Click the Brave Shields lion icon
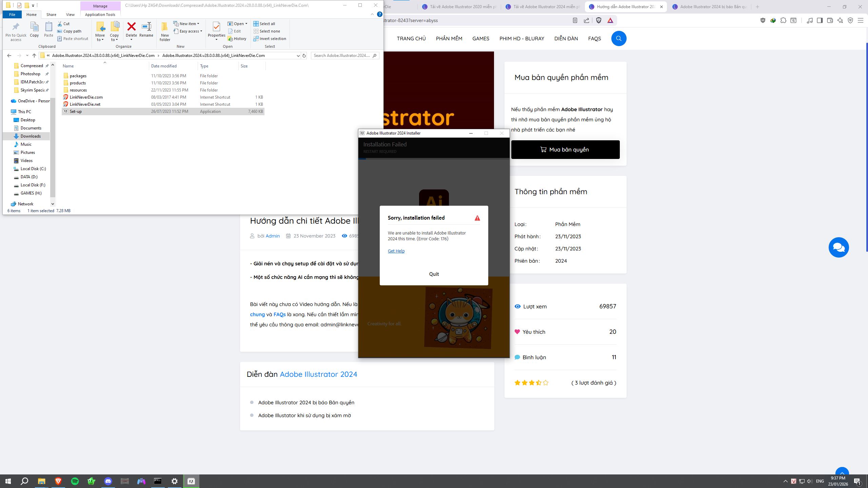The height and width of the screenshot is (488, 868). [599, 20]
